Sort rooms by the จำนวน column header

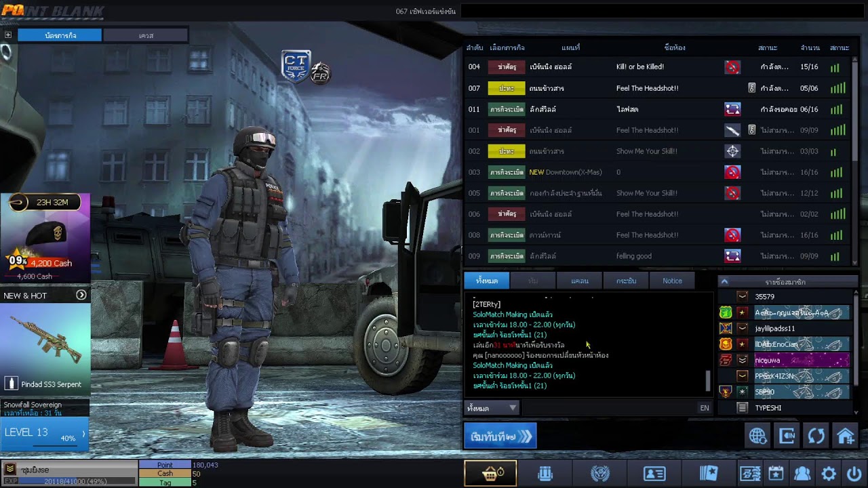(810, 48)
